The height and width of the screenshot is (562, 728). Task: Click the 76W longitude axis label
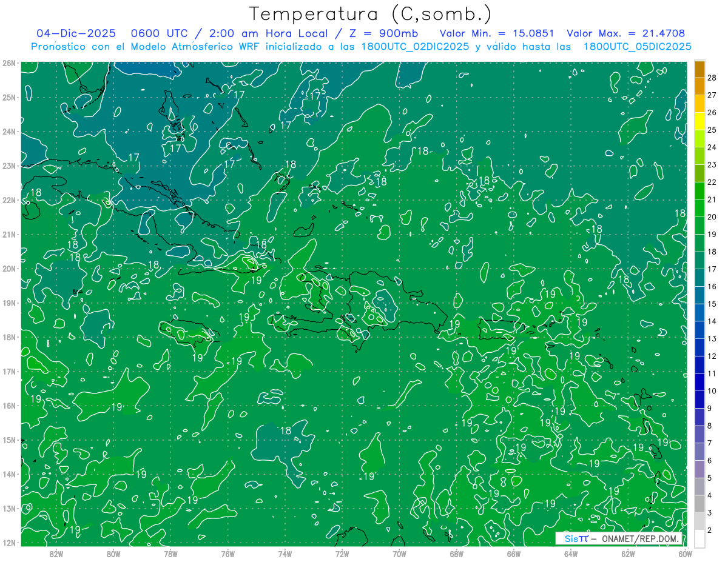coord(227,554)
